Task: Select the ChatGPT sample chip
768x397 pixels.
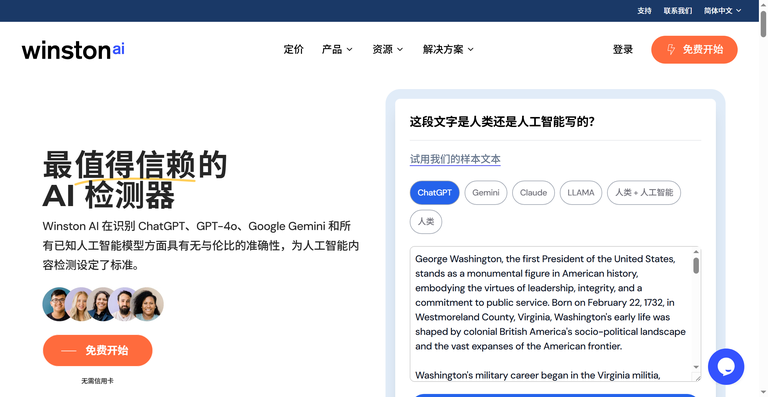Action: [x=434, y=192]
